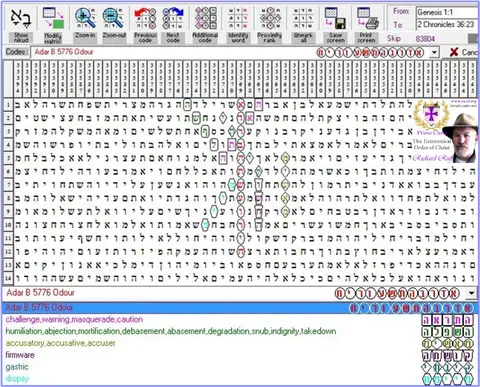
Task: Open the Codes dropdown arrow
Action: click(x=434, y=52)
